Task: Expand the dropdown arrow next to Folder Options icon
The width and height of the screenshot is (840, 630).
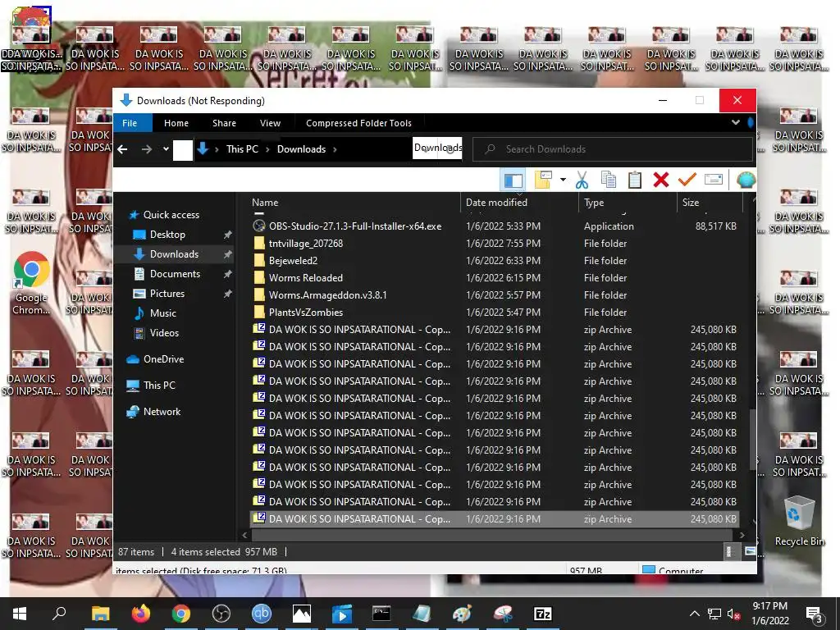Action: click(x=563, y=180)
